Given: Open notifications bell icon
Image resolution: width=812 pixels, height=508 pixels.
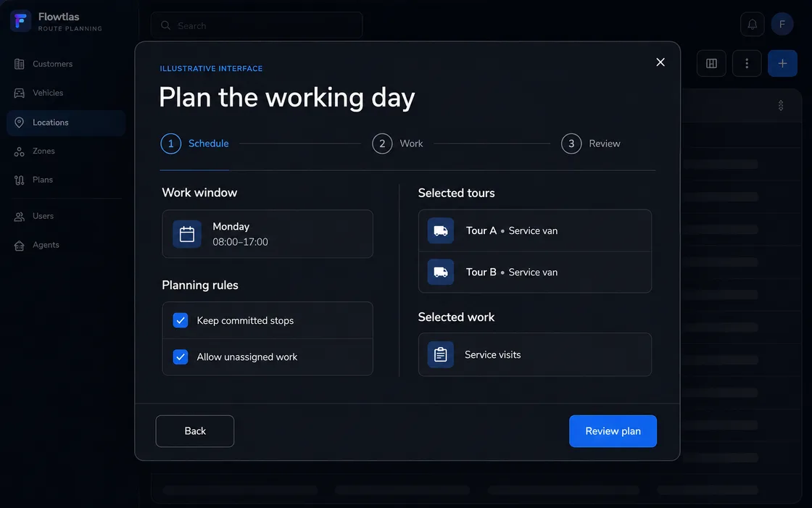Looking at the screenshot, I should click(752, 25).
